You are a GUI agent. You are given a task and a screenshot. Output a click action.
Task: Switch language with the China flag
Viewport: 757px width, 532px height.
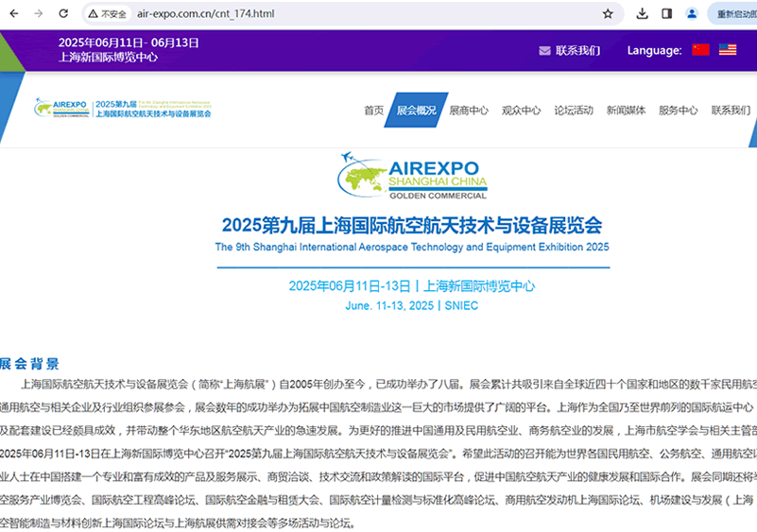point(700,50)
